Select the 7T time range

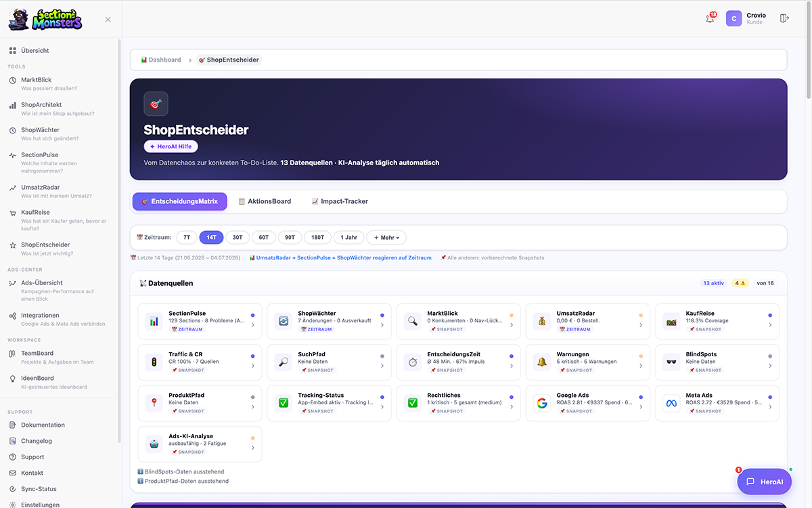(187, 238)
